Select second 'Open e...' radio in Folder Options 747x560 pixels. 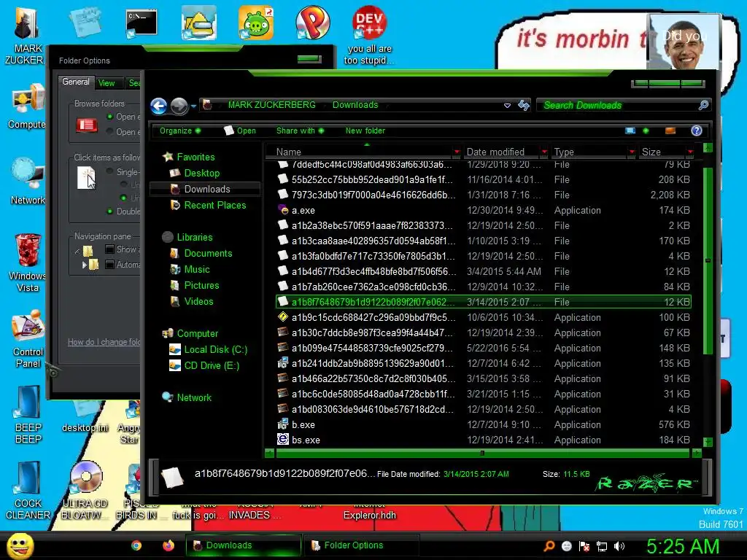tap(110, 131)
